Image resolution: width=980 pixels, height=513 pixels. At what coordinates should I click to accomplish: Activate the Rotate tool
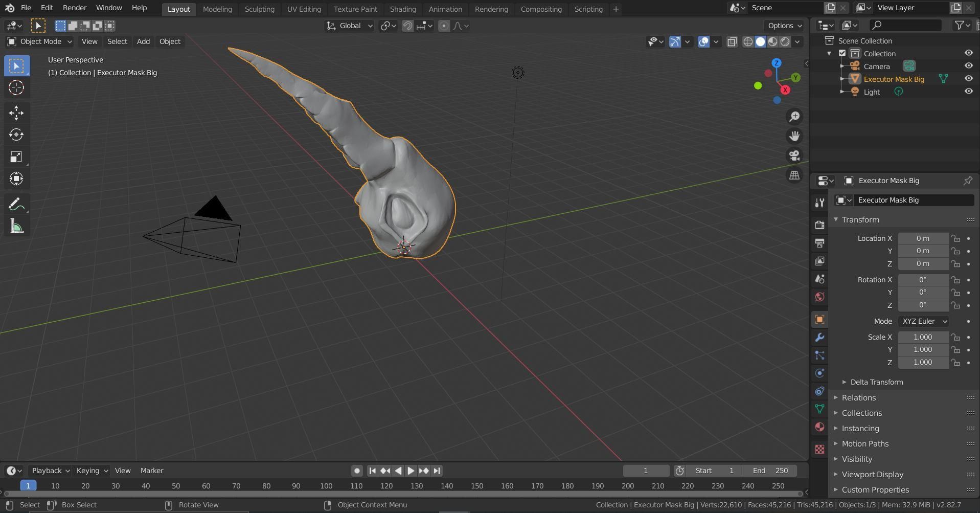click(16, 135)
